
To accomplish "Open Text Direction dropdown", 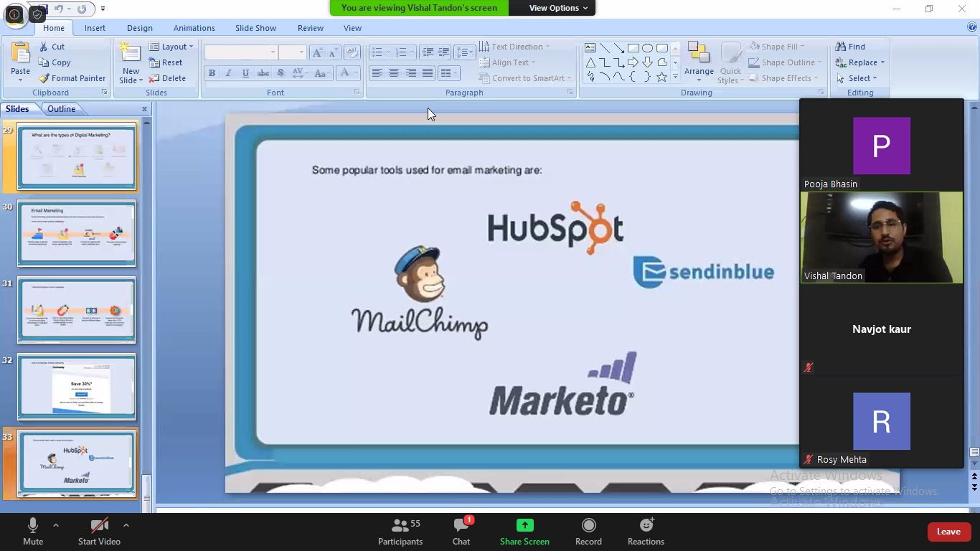I will click(514, 47).
